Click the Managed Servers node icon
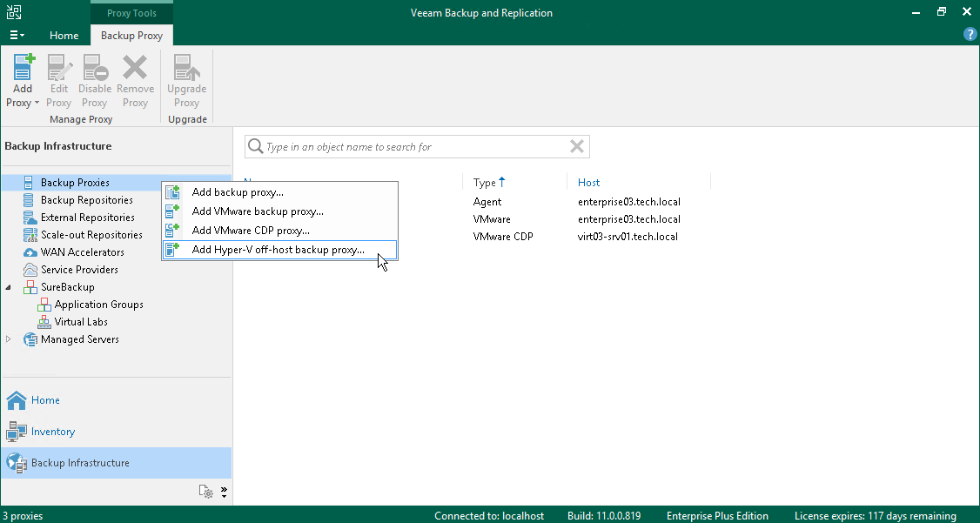This screenshot has width=980, height=523. 30,339
